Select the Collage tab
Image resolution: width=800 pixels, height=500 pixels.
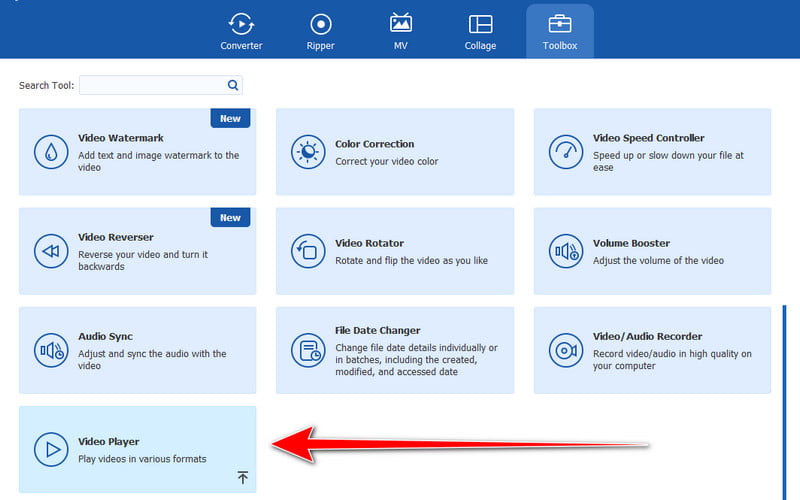(480, 32)
